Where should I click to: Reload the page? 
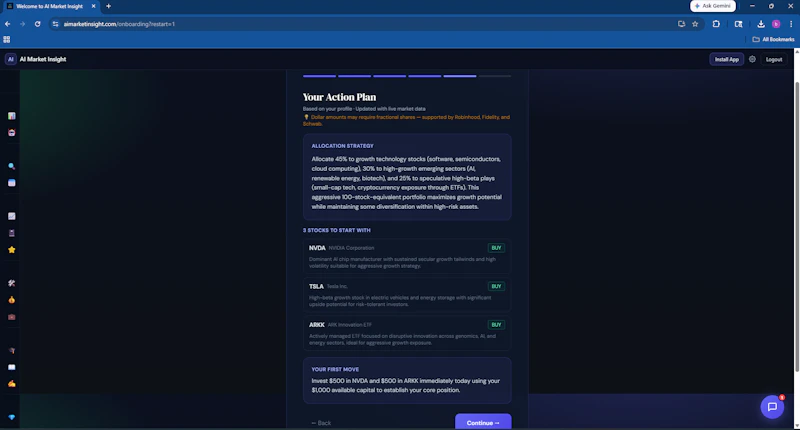(x=37, y=24)
